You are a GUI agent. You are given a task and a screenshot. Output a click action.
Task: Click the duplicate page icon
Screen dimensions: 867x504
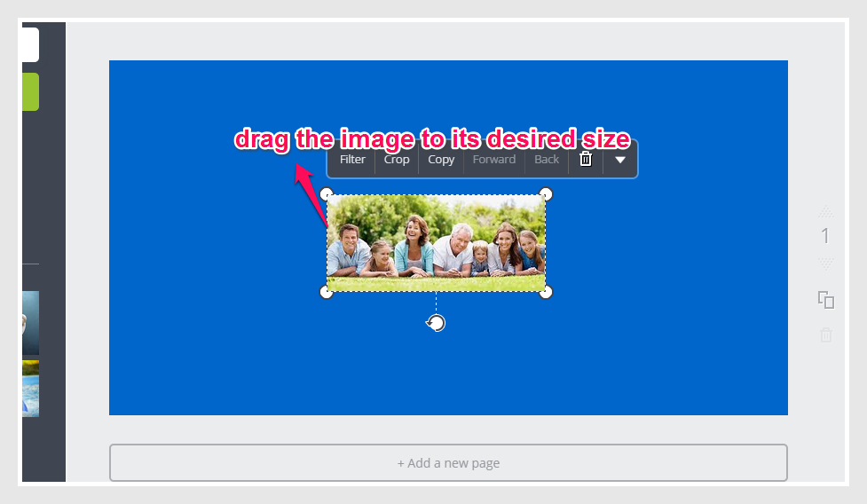826,300
